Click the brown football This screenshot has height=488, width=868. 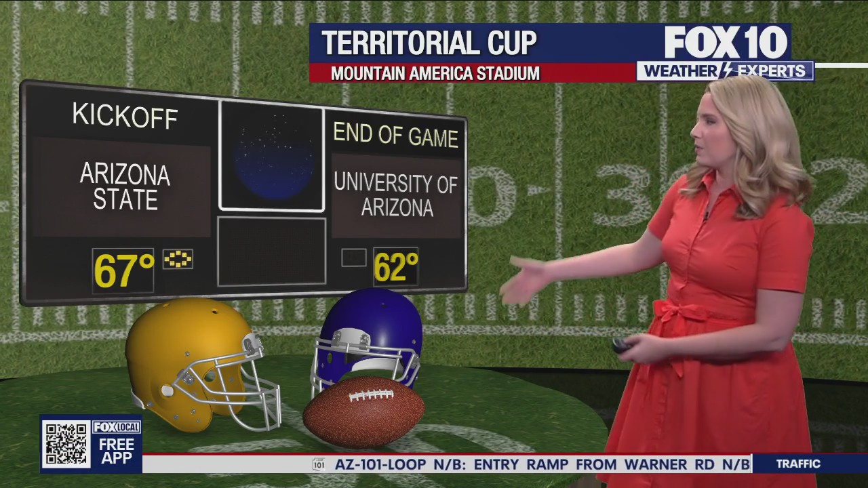coord(363,411)
